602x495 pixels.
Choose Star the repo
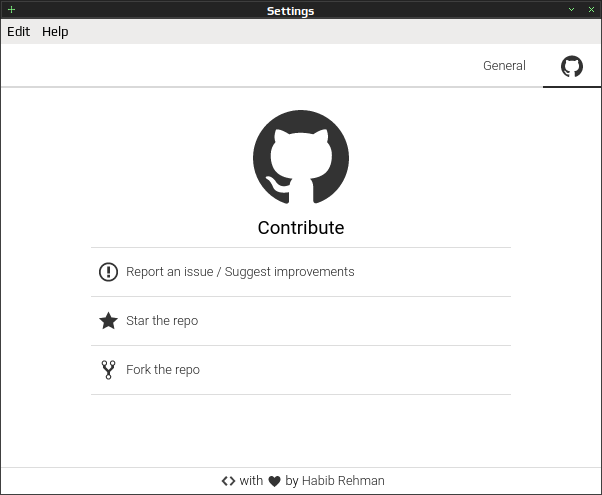tap(301, 321)
